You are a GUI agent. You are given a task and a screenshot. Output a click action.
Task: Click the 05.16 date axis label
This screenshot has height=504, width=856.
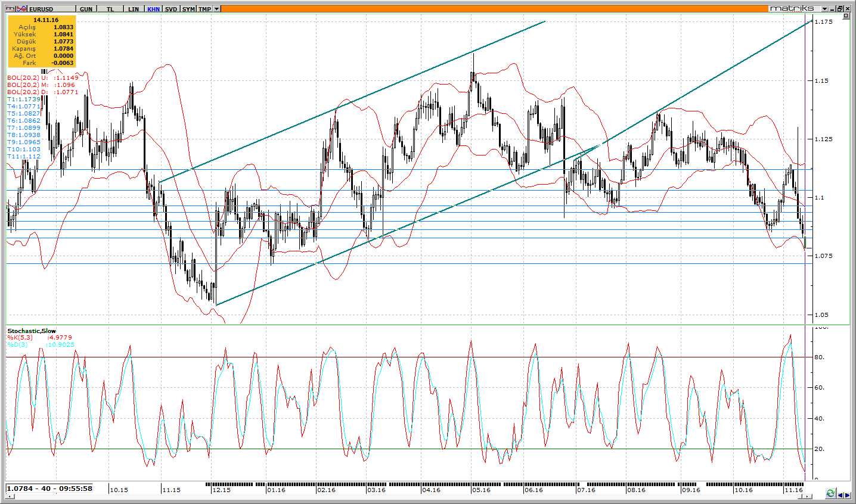point(481,490)
